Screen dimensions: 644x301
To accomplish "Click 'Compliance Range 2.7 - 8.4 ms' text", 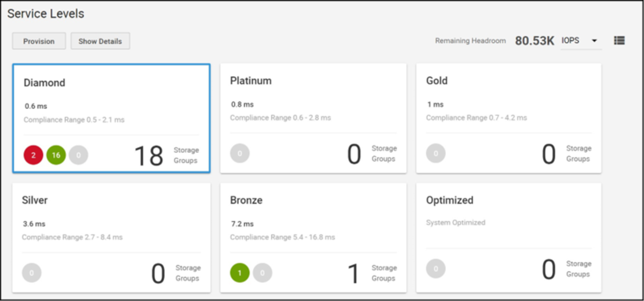I will pyautogui.click(x=72, y=237).
